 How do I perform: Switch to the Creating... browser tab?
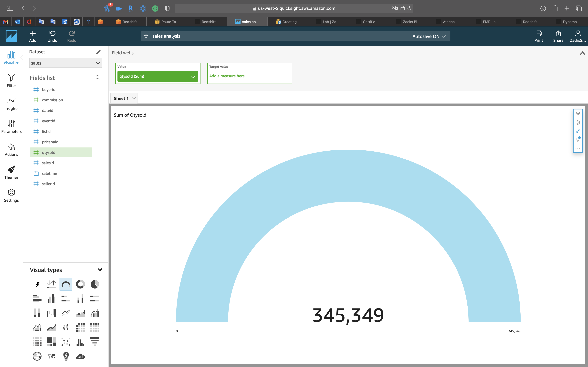tap(288, 22)
